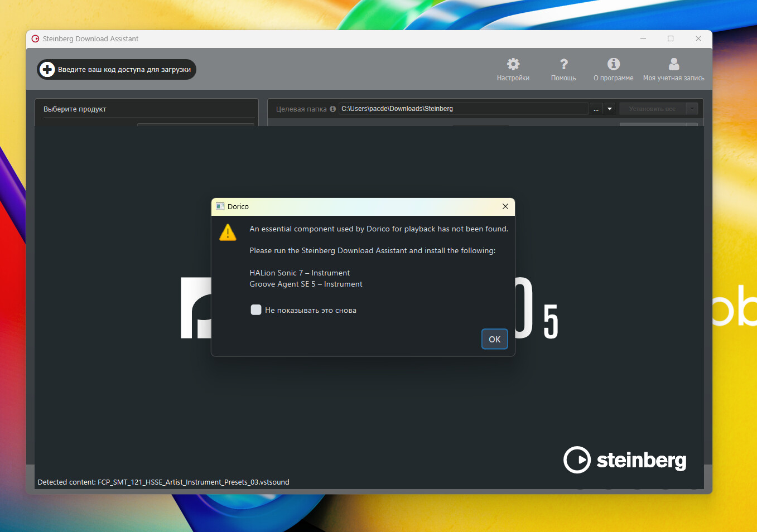Click the Steinberg Download Assistant title bar icon
Image resolution: width=757 pixels, height=532 pixels.
point(36,39)
